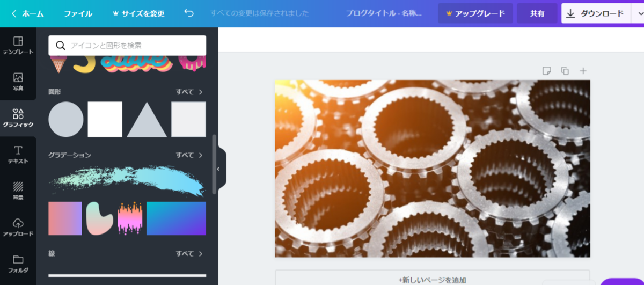Screen dimensions: 644x285
Task: Click the purple help bubble button
Action: [x=623, y=282]
